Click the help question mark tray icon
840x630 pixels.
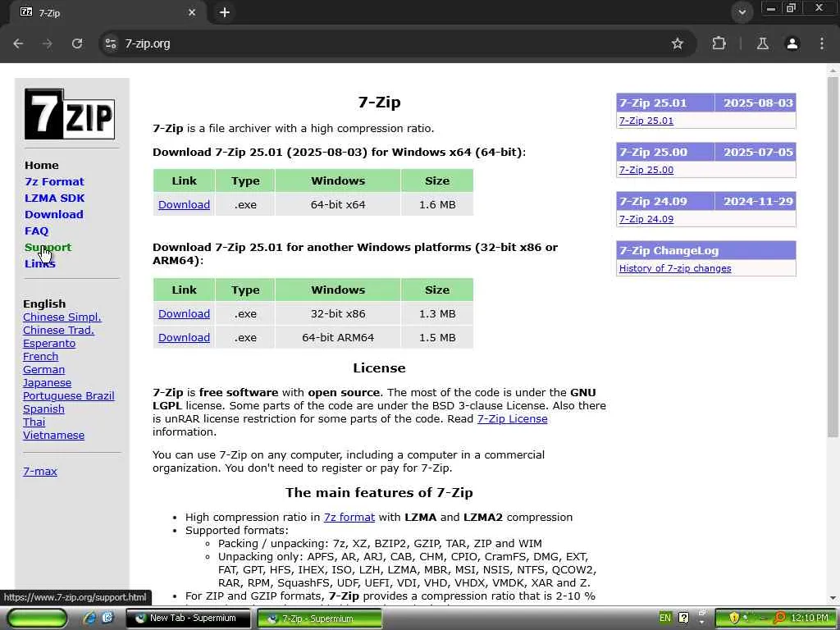[683, 618]
